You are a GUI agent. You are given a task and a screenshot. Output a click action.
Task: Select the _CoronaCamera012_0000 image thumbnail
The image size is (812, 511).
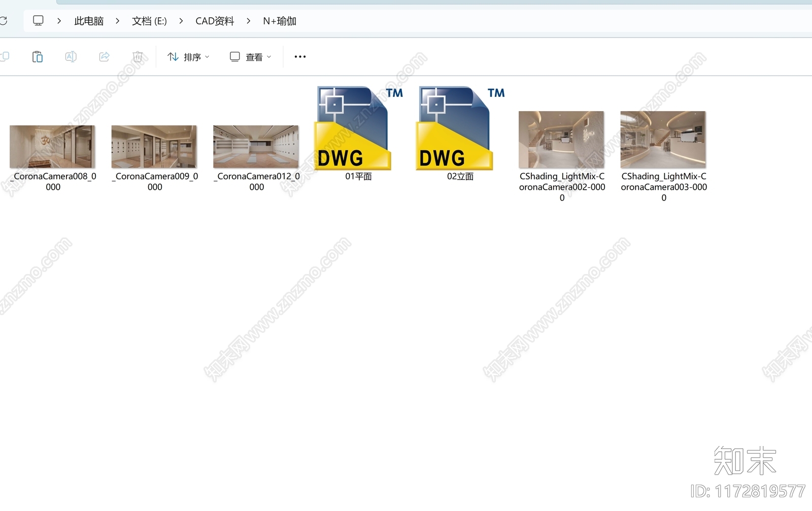[256, 147]
